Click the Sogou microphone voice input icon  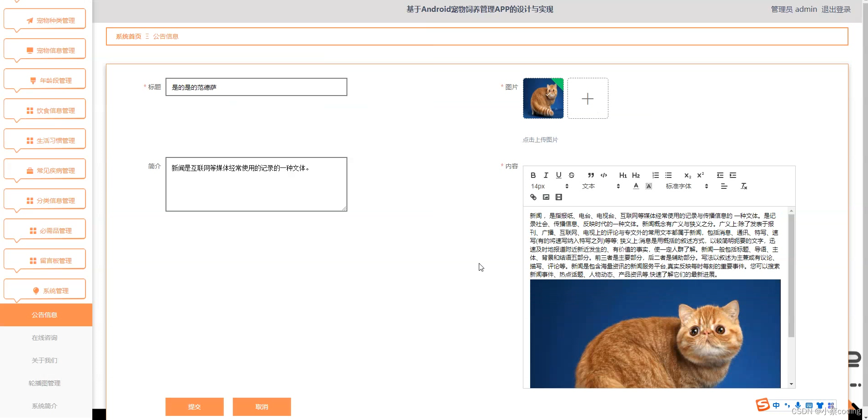(x=798, y=405)
